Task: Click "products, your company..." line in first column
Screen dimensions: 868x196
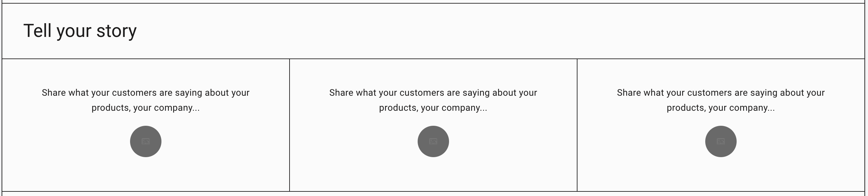Action: click(145, 108)
